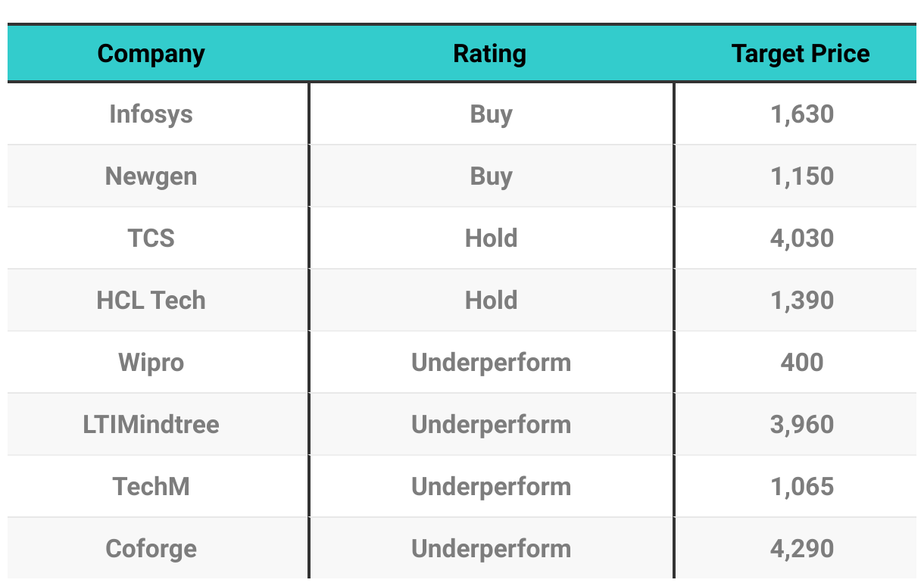Image resolution: width=924 pixels, height=586 pixels.
Task: Click the 1,065 target price
Action: (x=802, y=487)
